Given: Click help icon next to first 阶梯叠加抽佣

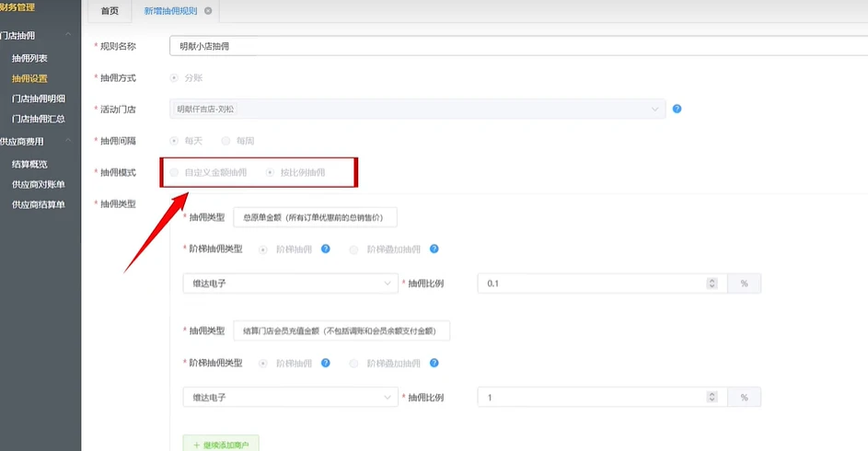Looking at the screenshot, I should (434, 249).
